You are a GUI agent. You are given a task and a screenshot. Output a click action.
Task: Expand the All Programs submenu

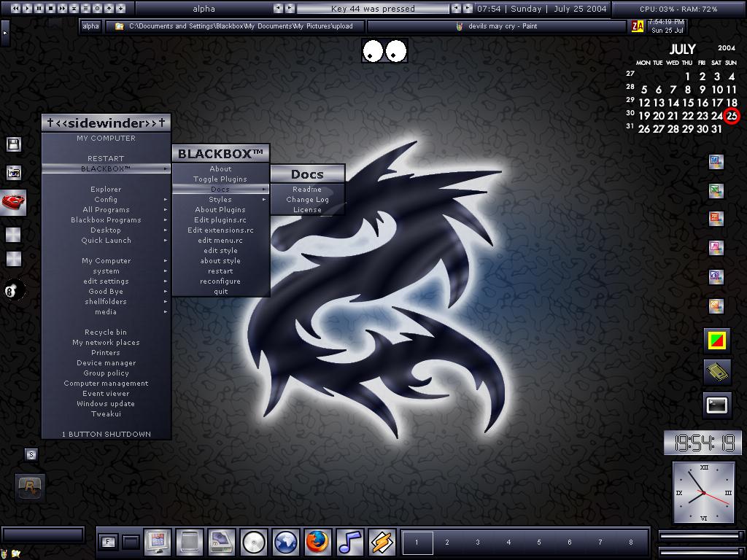106,209
